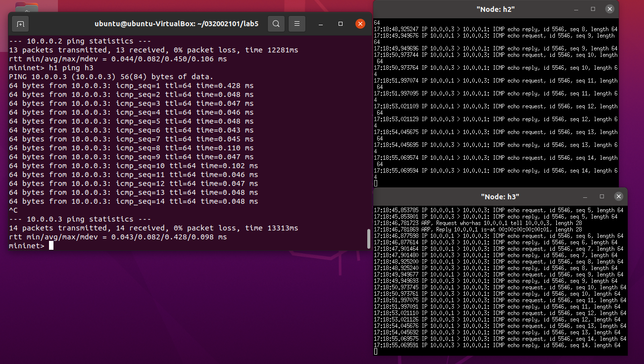Click the "Node: h3" title bar text
The height and width of the screenshot is (364, 644).
click(x=500, y=196)
